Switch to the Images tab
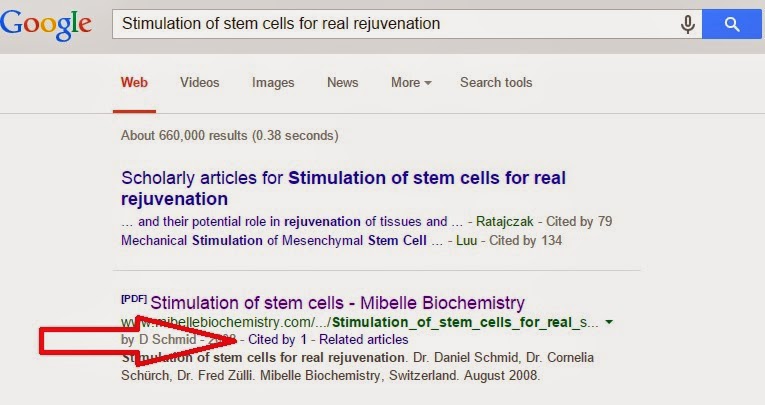 point(273,83)
